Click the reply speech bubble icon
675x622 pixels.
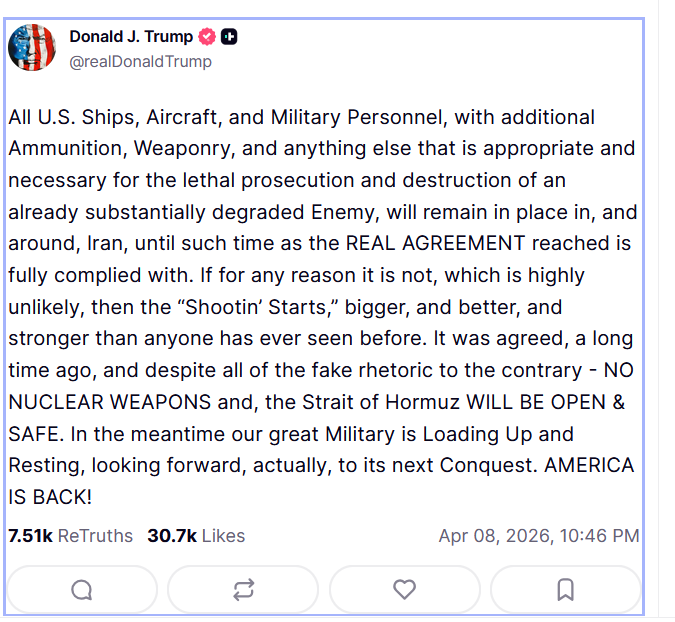point(82,590)
